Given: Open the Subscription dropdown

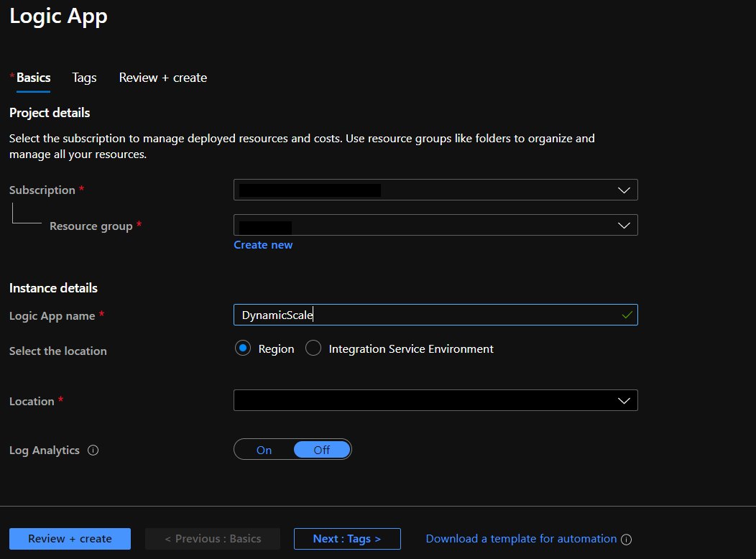Looking at the screenshot, I should coord(435,190).
